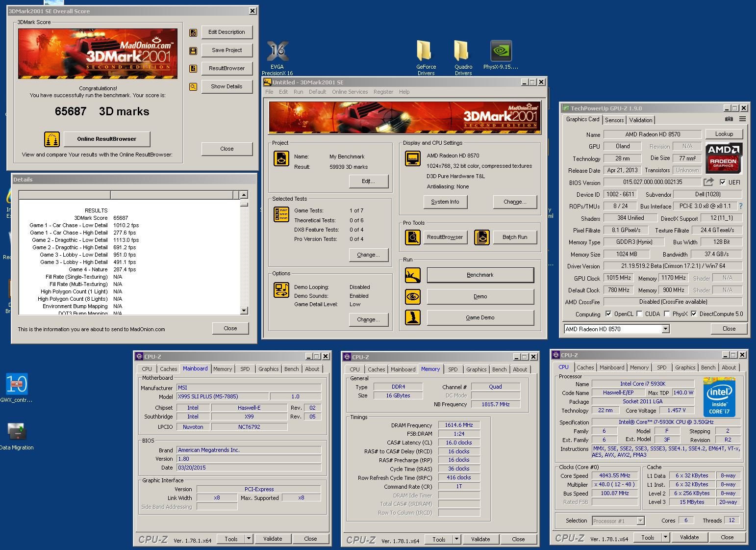This screenshot has height=550, width=756.
Task: Switch to Validation tab in GPU-Z
Action: coord(641,120)
